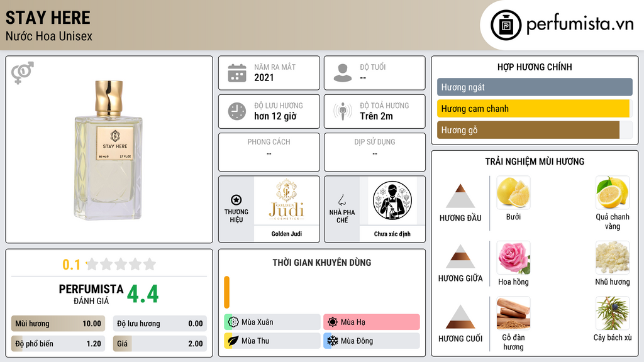The width and height of the screenshot is (644, 362).
Task: Click the Thời gian khuyên dùng heading
Action: click(x=322, y=262)
